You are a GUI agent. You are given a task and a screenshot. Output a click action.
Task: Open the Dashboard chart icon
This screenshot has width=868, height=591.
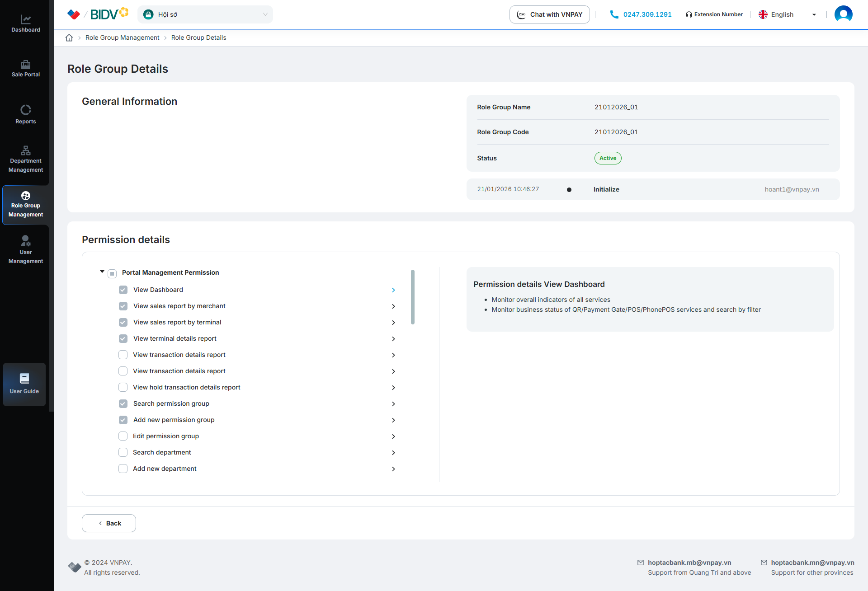[x=26, y=19]
